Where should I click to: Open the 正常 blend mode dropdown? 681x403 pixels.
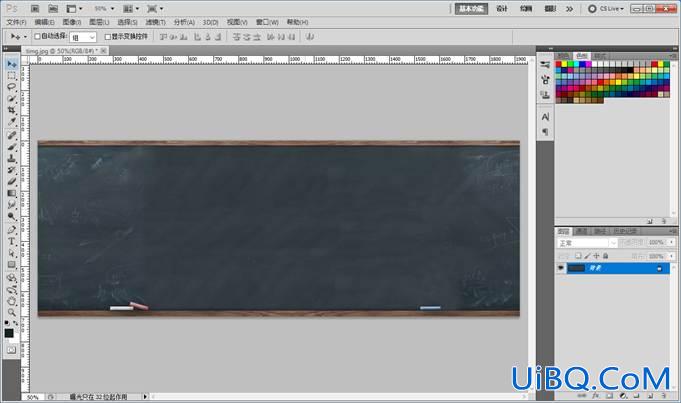point(587,243)
